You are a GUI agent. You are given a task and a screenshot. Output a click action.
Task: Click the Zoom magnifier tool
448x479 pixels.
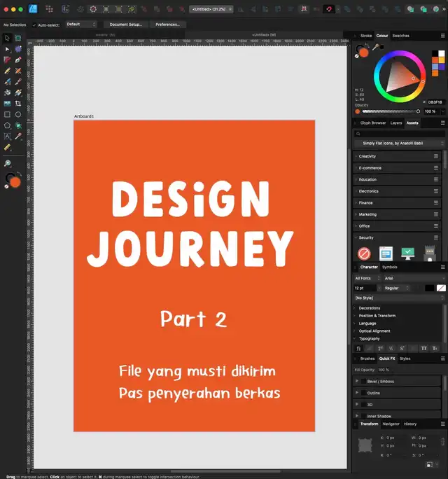(7, 162)
